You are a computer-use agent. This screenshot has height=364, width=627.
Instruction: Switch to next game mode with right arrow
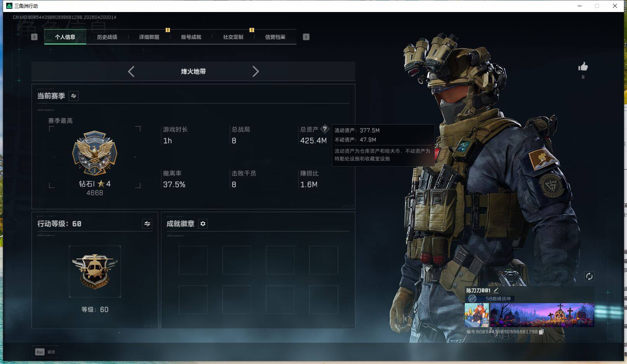click(x=255, y=71)
